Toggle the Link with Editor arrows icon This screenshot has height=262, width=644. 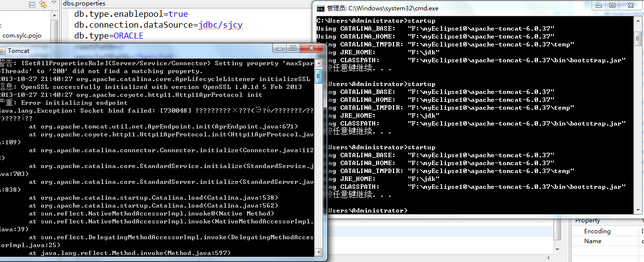tap(43, 4)
